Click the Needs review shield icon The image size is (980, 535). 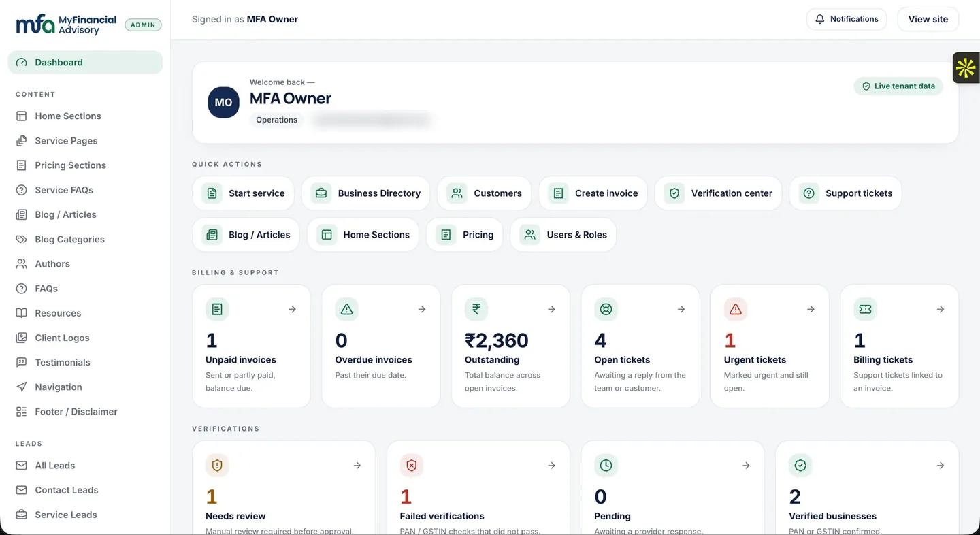click(x=217, y=466)
